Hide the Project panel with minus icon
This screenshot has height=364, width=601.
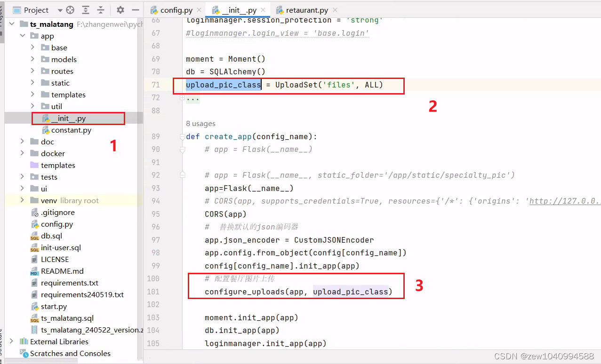[136, 10]
